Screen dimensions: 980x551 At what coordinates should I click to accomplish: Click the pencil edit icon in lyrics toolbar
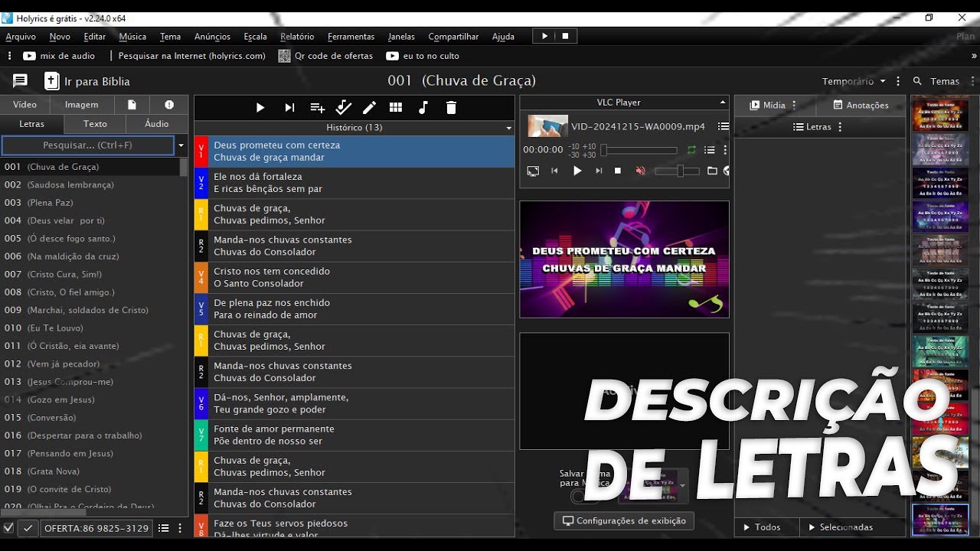point(369,108)
